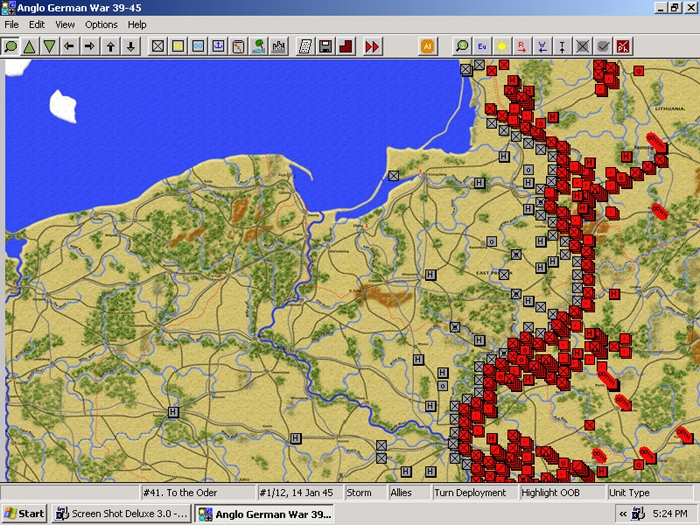Click the left arrow map scroll button
The height and width of the screenshot is (525, 700).
[x=69, y=46]
